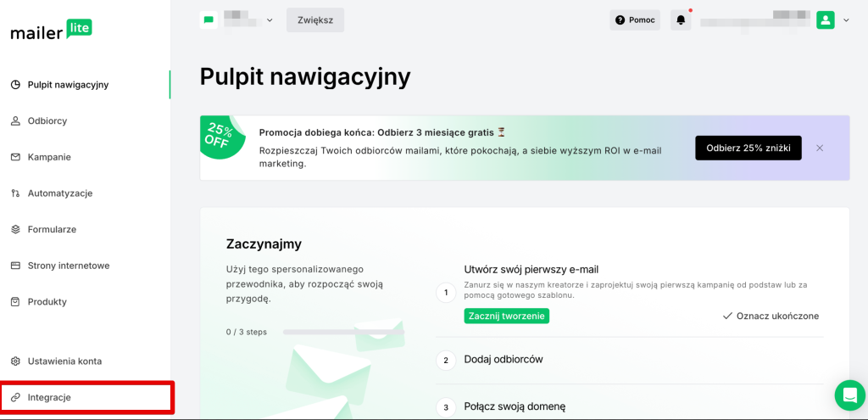This screenshot has width=868, height=420.
Task: Expand the account switcher dropdown
Action: (270, 20)
